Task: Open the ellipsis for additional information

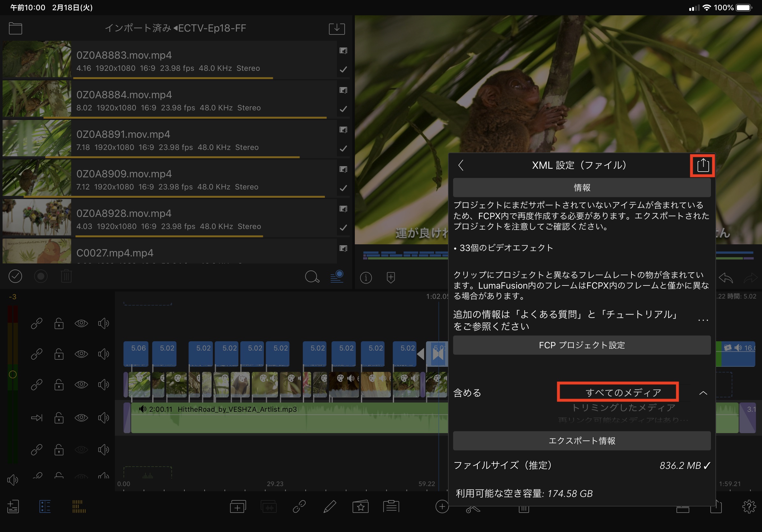Action: (x=703, y=321)
